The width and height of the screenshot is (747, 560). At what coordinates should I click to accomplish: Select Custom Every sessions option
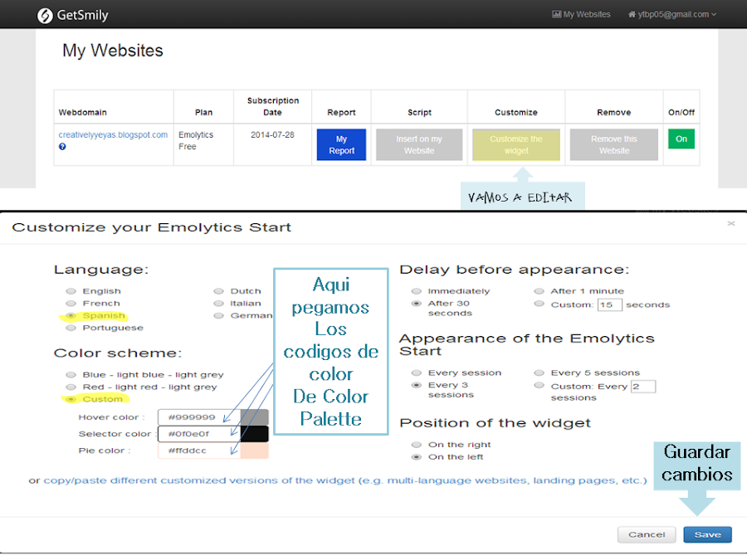click(539, 386)
